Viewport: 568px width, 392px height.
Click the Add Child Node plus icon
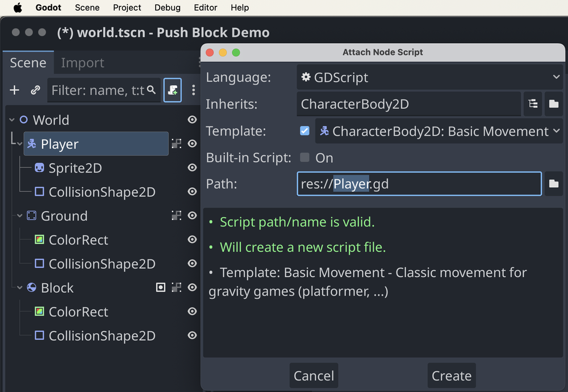15,90
